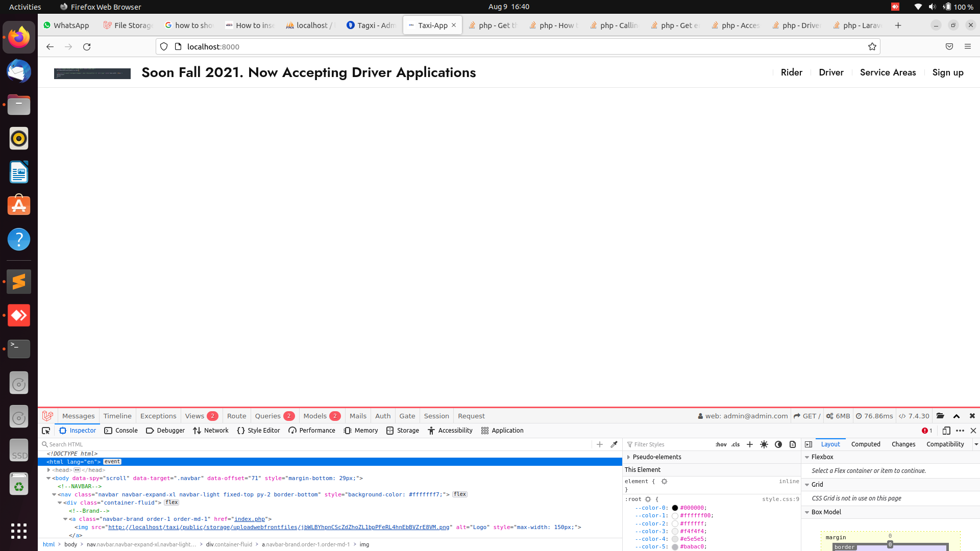Viewport: 980px width, 551px height.
Task: Bookmark this page with star icon
Action: [x=872, y=46]
